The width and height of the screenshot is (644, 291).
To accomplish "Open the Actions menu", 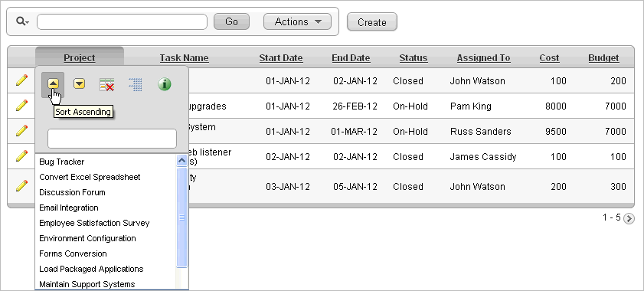I will click(297, 21).
